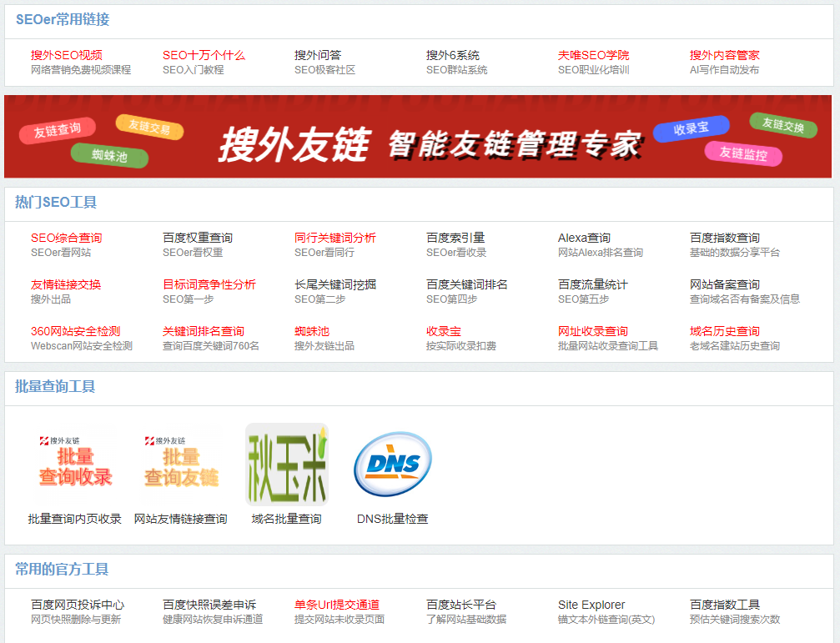This screenshot has height=643, width=840.
Task: Open 百度关键词排名 link
Action: (467, 284)
